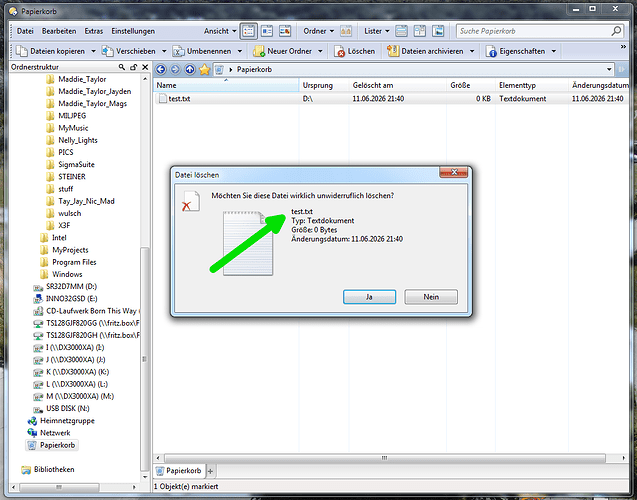Open the Bearbeiten menu

59,31
